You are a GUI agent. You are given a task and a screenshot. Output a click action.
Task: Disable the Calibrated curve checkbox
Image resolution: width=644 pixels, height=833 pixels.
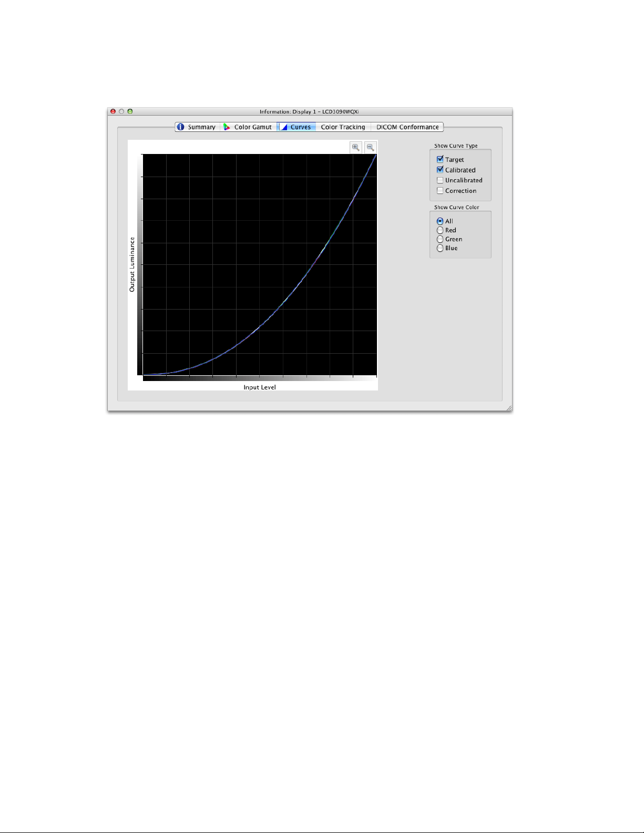point(440,170)
